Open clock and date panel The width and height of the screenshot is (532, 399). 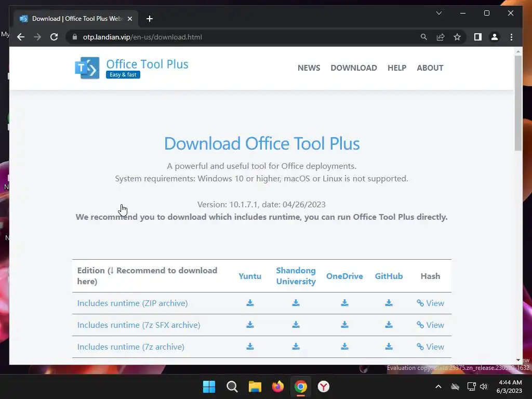click(x=509, y=387)
